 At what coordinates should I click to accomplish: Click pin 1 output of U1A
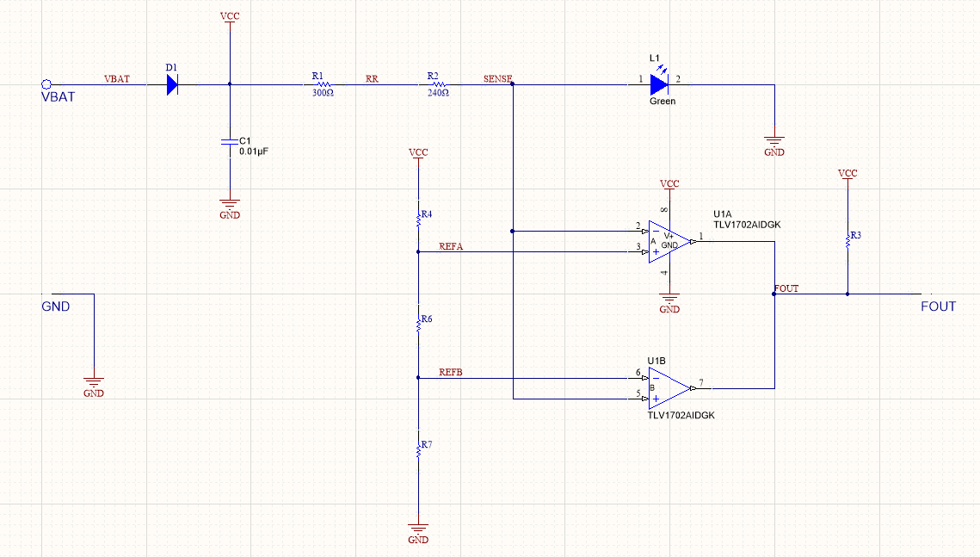[701, 241]
